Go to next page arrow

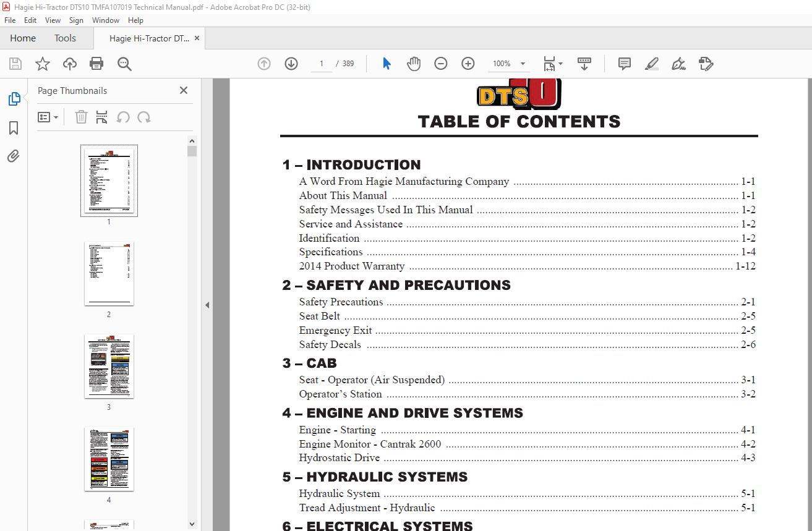point(291,64)
